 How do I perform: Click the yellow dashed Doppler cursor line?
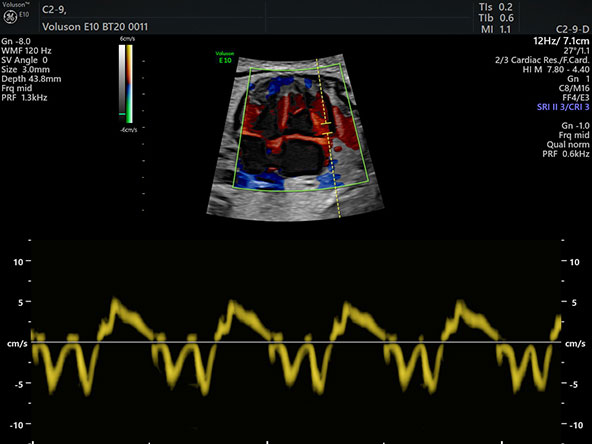(x=328, y=138)
